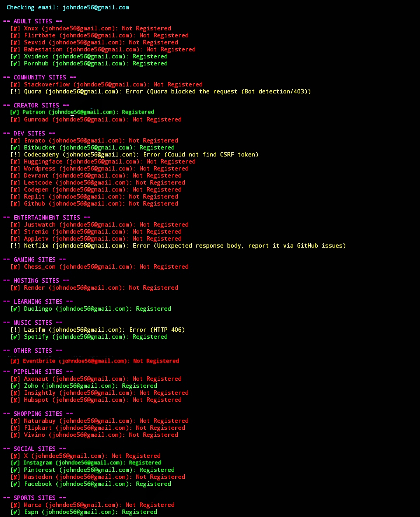Toggle the status checkbox beside Duolingo
Screen dimensions: 420x517
coord(15,308)
